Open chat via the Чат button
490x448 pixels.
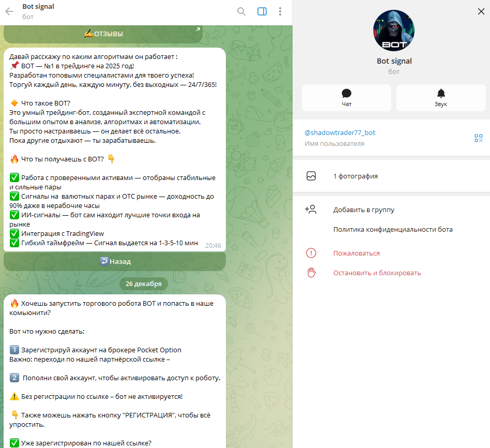tap(346, 98)
